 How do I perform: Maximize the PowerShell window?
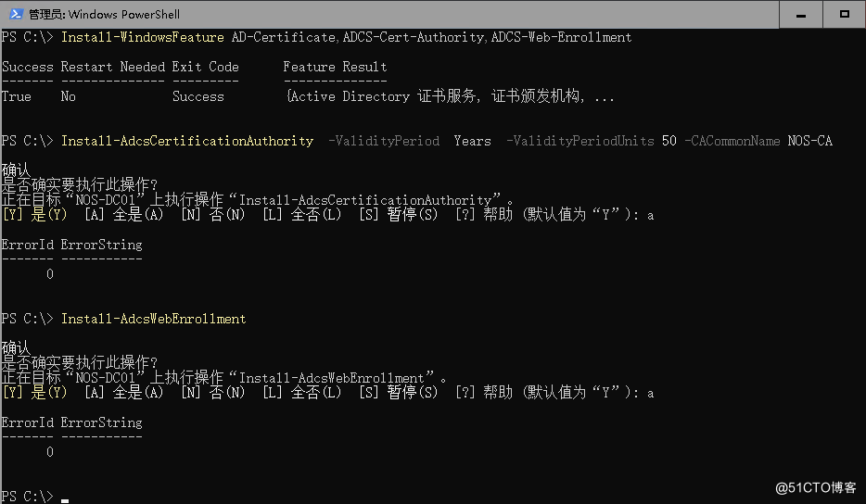pyautogui.click(x=845, y=14)
